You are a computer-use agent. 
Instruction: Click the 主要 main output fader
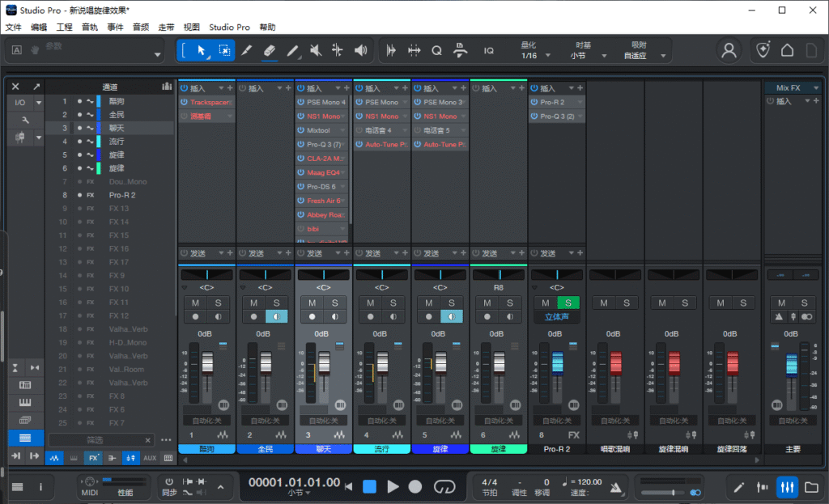click(x=792, y=364)
